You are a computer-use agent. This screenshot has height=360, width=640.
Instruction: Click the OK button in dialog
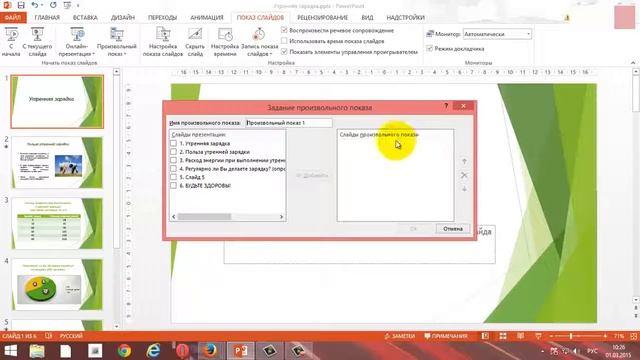(413, 229)
